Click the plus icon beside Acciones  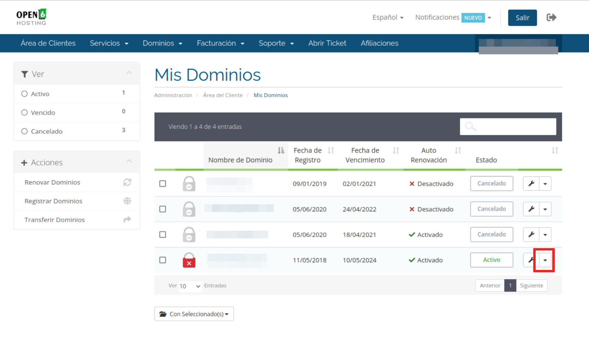pos(24,163)
